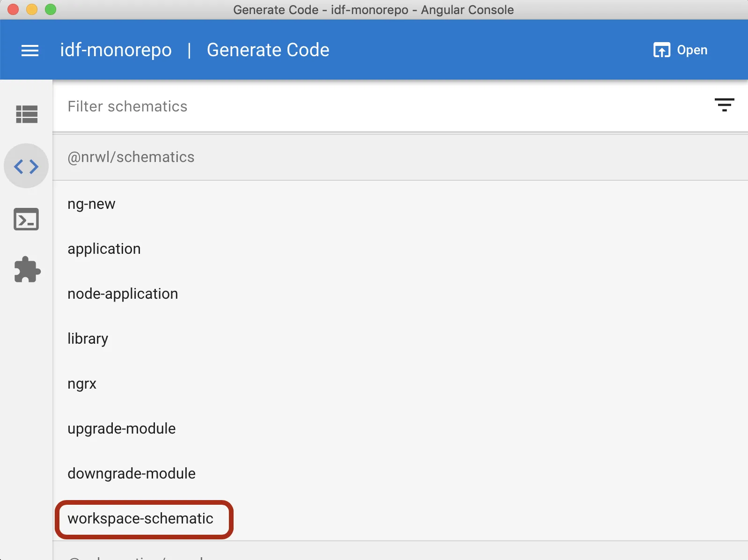Open the Extensions puzzle-piece icon

tap(27, 270)
